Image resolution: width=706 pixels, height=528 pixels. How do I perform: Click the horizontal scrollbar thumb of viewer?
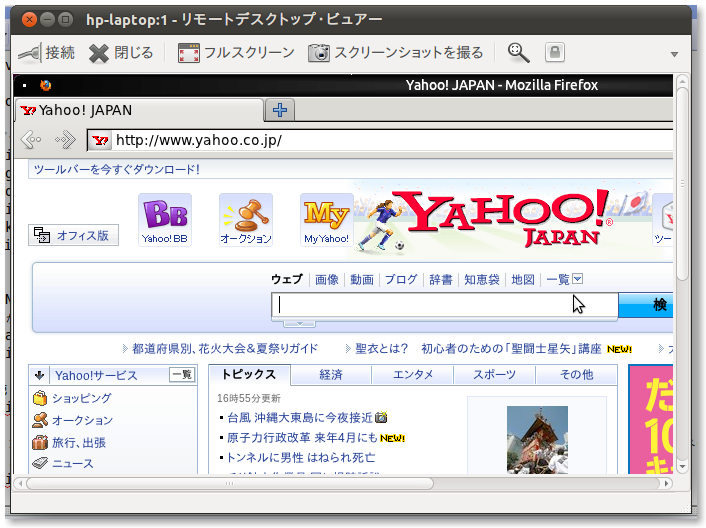click(230, 484)
